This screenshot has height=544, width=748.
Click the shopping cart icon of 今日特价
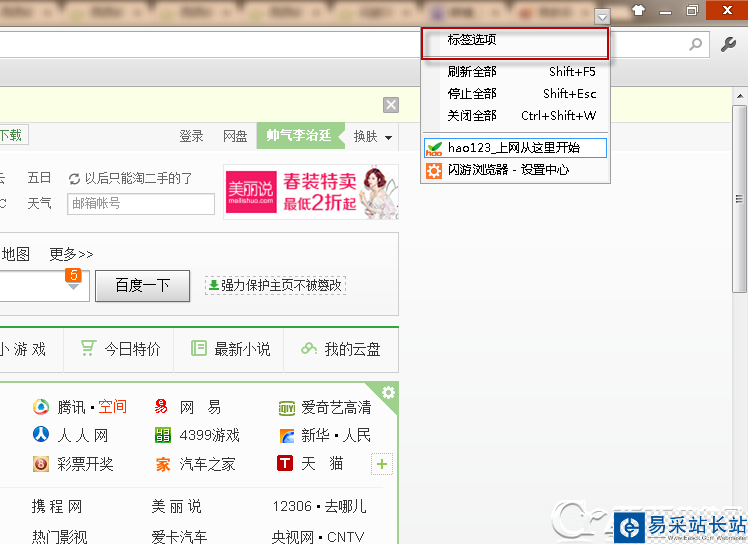(88, 348)
